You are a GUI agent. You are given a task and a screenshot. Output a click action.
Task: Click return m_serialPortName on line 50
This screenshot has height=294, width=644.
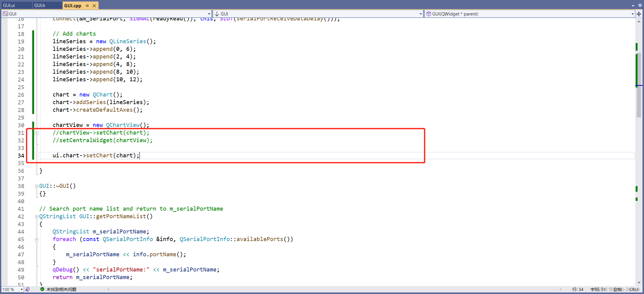coord(93,277)
